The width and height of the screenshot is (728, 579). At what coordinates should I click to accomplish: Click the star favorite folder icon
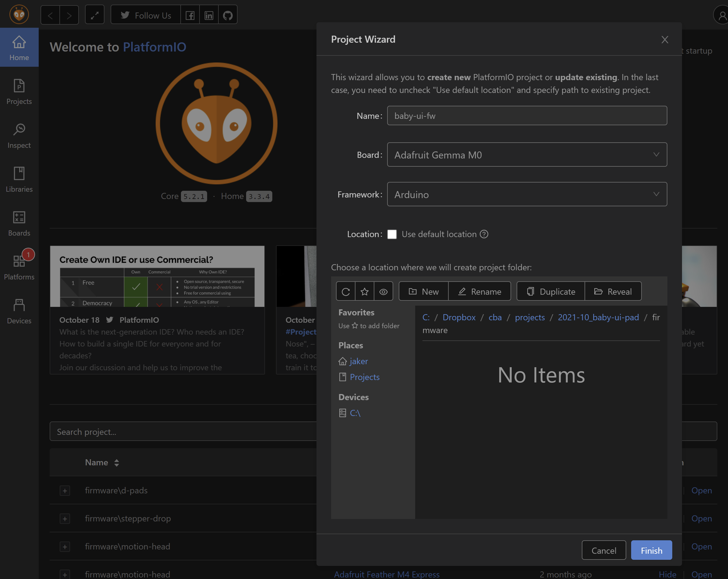364,291
